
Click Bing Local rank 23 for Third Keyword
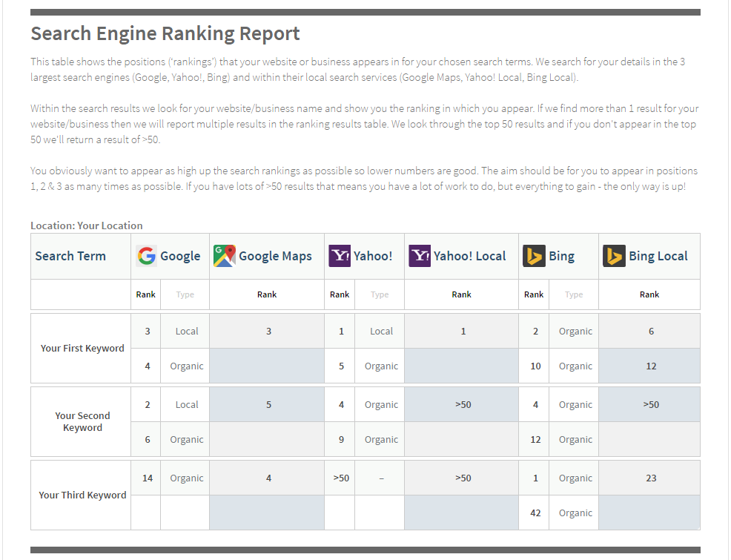click(x=651, y=478)
